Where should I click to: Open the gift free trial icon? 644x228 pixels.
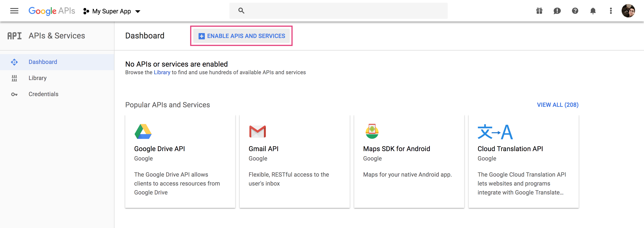click(539, 11)
